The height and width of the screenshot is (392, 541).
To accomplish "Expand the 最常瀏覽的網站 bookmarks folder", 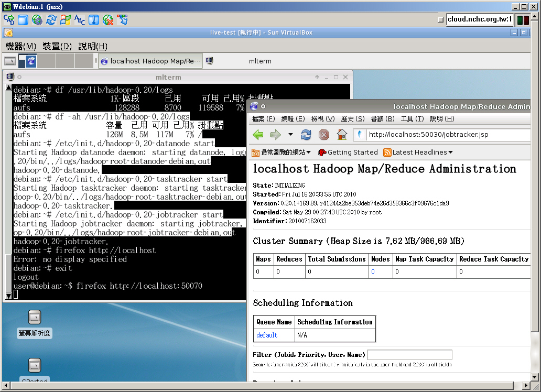I will [281, 152].
